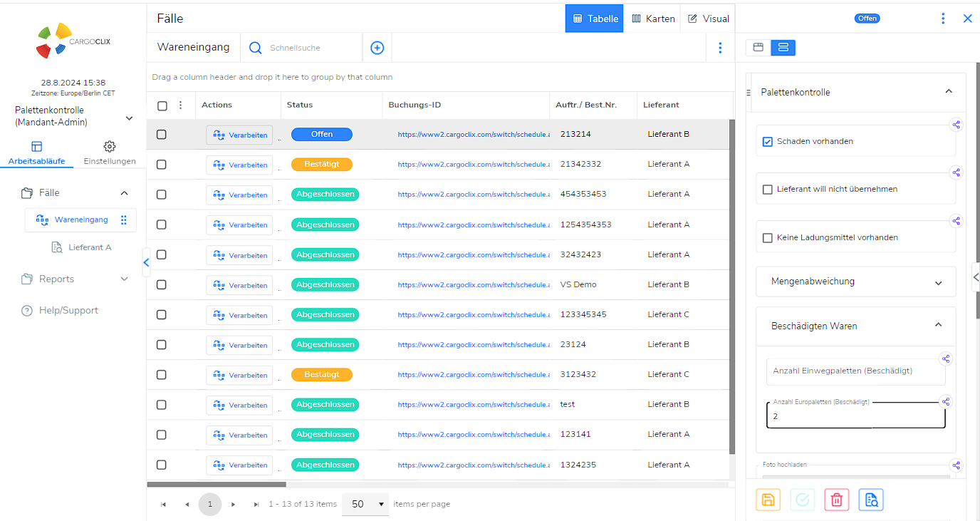The height and width of the screenshot is (521, 980).
Task: Open booking link for order 21342332
Action: tap(474, 165)
